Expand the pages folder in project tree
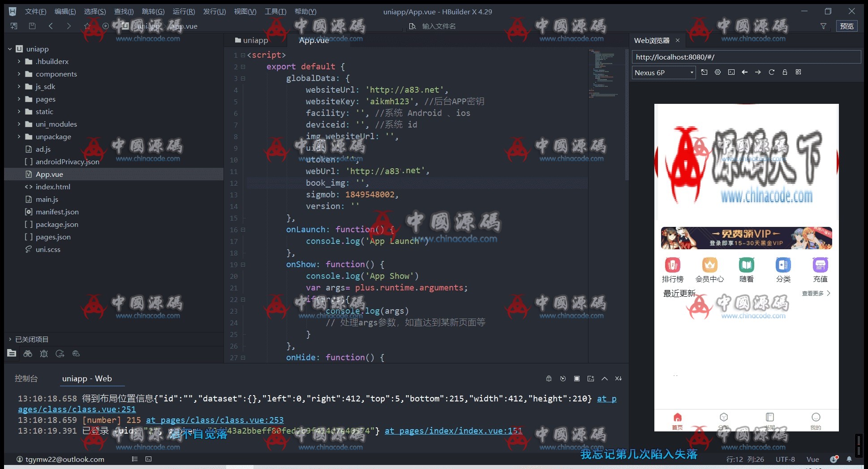868x469 pixels. 19,99
